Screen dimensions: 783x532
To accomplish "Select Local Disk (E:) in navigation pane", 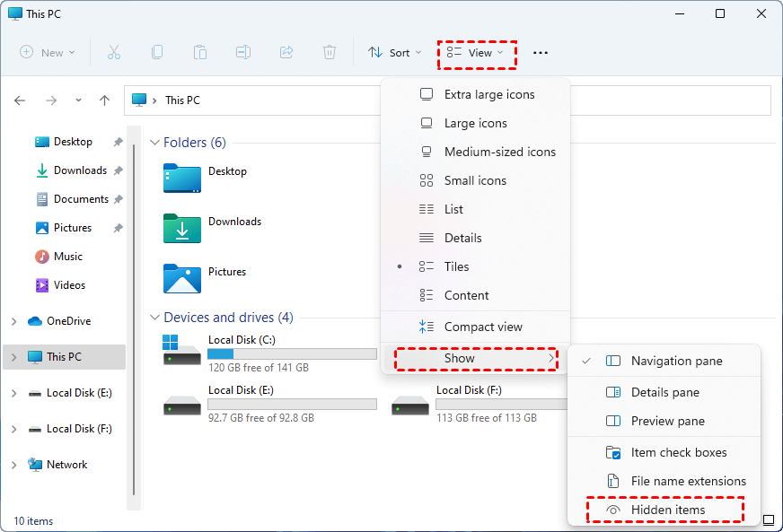I will pyautogui.click(x=70, y=393).
